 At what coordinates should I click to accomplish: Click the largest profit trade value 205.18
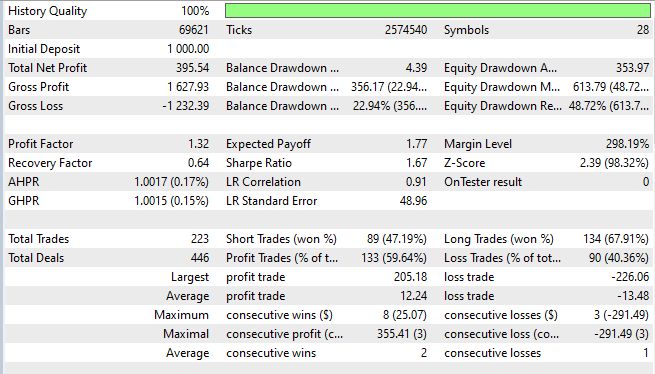410,277
